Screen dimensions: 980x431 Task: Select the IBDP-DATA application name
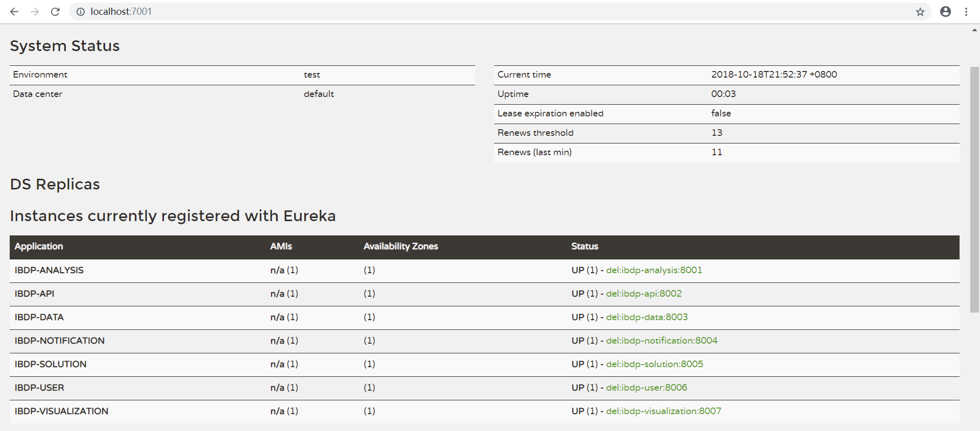click(x=39, y=317)
